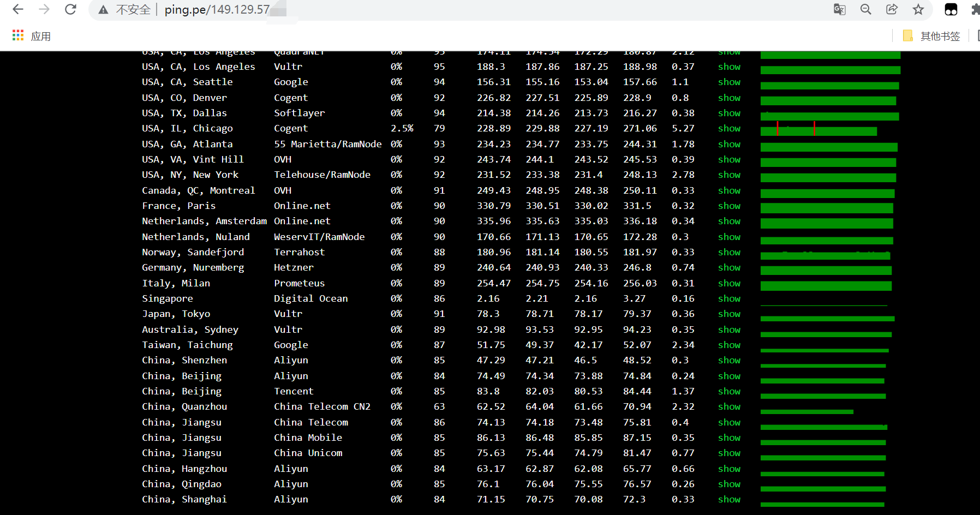Click show for New York Telehouse row

729,175
